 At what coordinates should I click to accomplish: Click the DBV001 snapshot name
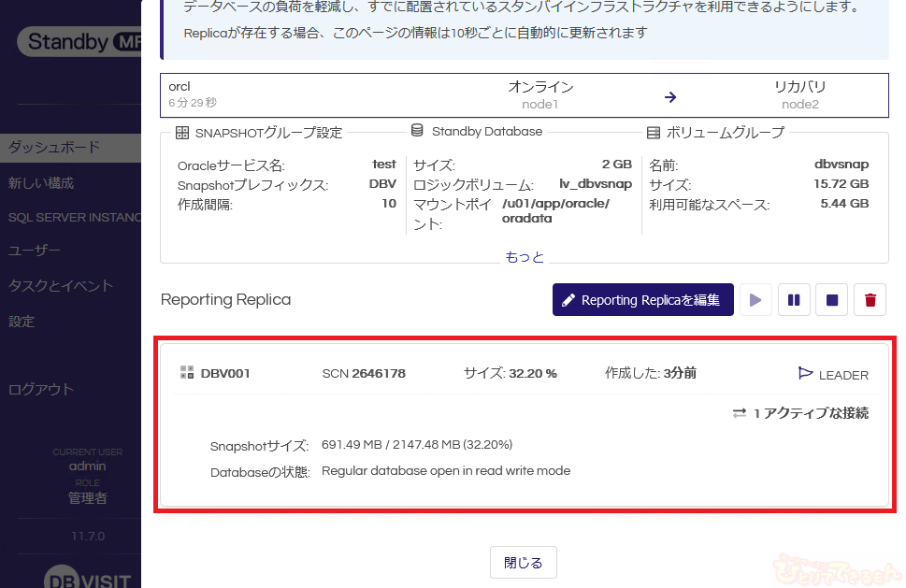[x=225, y=373]
